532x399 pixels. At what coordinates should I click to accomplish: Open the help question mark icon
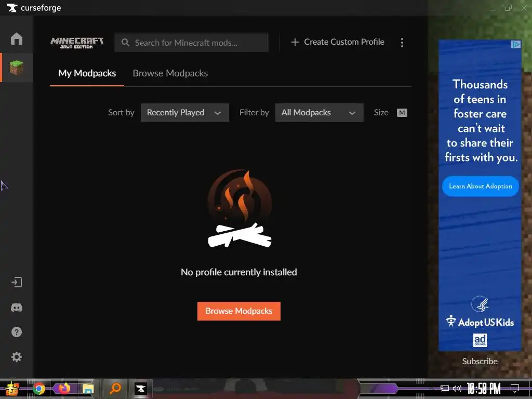click(16, 332)
